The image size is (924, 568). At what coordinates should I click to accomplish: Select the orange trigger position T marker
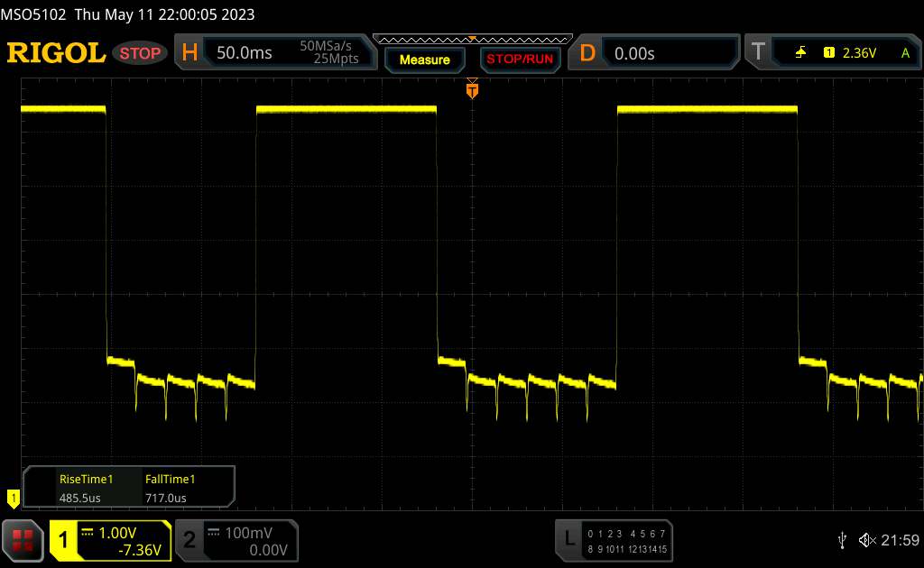pyautogui.click(x=471, y=90)
